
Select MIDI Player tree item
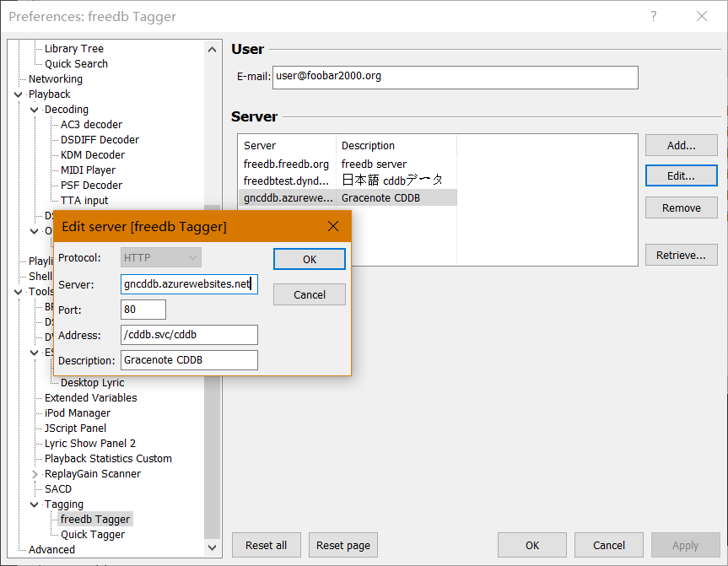(88, 170)
